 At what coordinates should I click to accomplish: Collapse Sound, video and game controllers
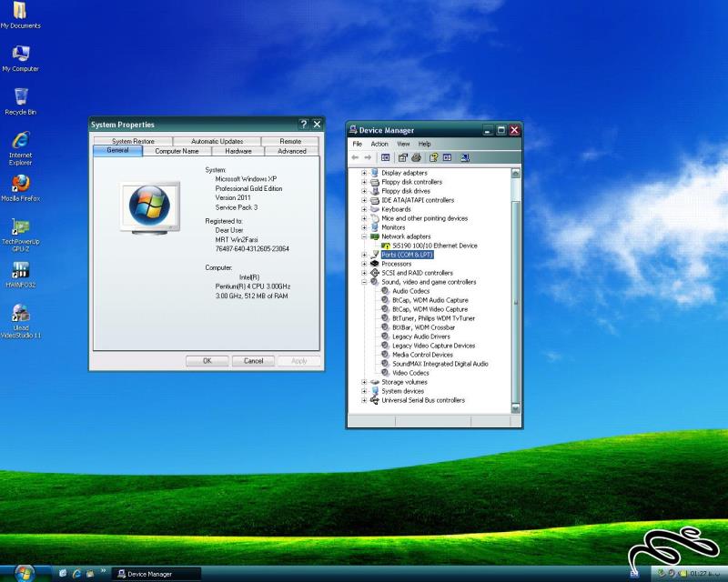(x=364, y=282)
